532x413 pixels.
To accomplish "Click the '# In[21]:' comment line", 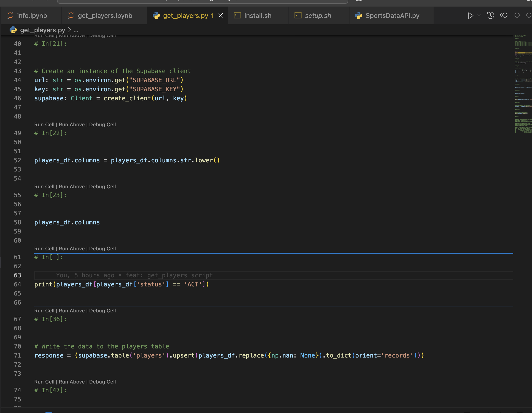I will [x=50, y=44].
